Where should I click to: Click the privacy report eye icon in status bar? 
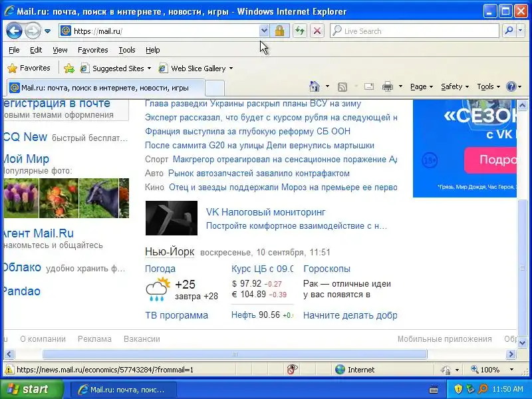292,370
